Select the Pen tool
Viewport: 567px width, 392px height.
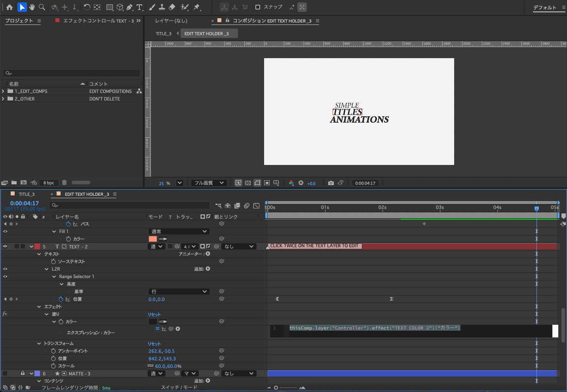(129, 7)
